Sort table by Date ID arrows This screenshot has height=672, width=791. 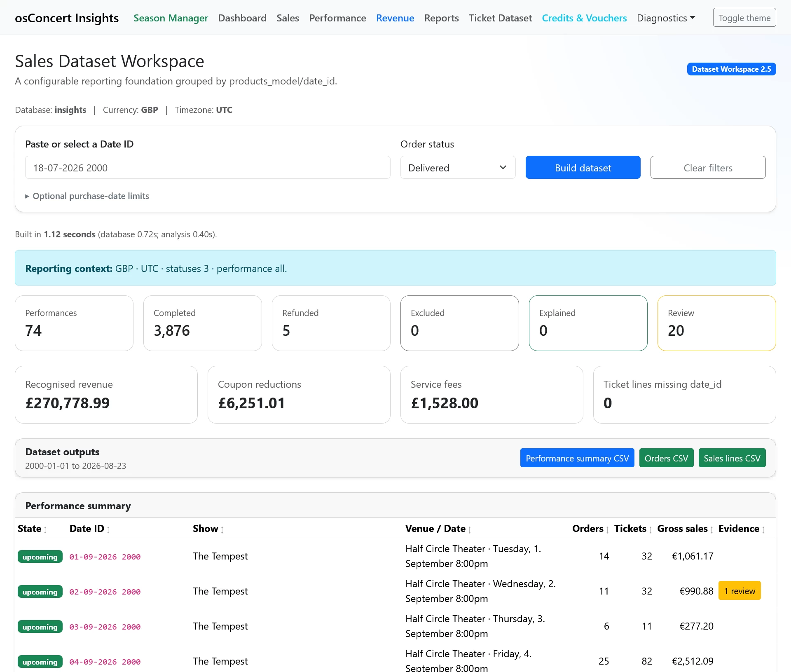click(108, 529)
